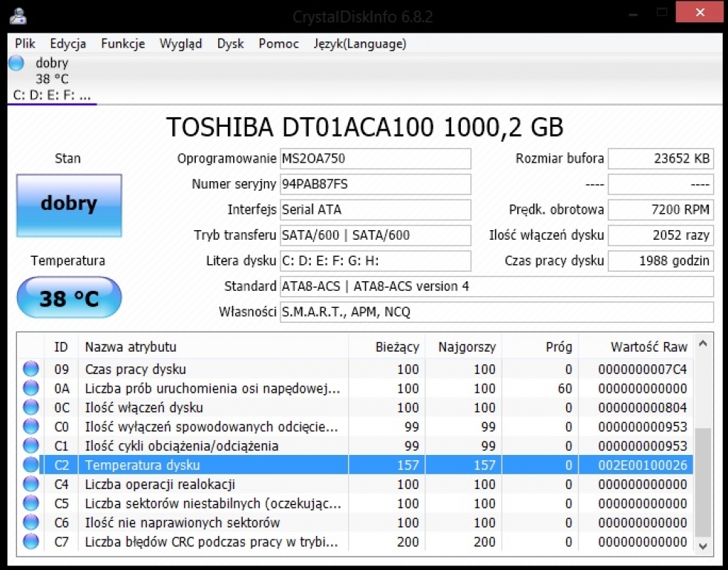
Task: Click the Litera dysku field
Action: pyautogui.click(x=376, y=261)
